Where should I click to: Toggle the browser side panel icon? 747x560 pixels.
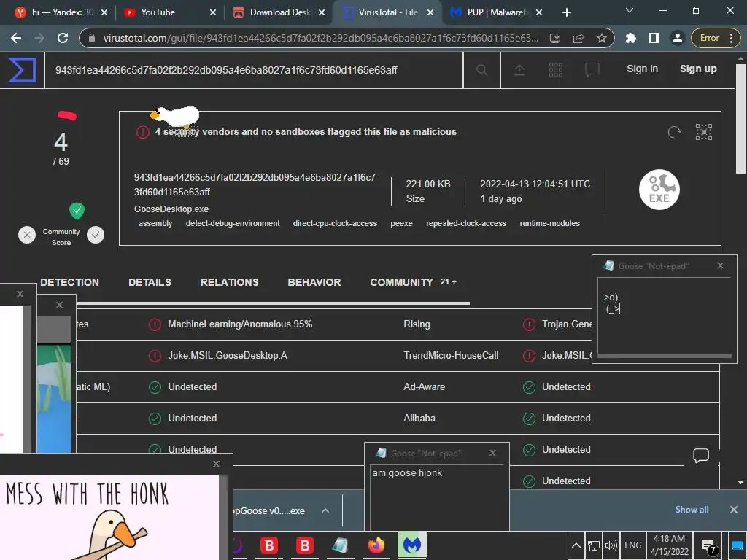[654, 38]
